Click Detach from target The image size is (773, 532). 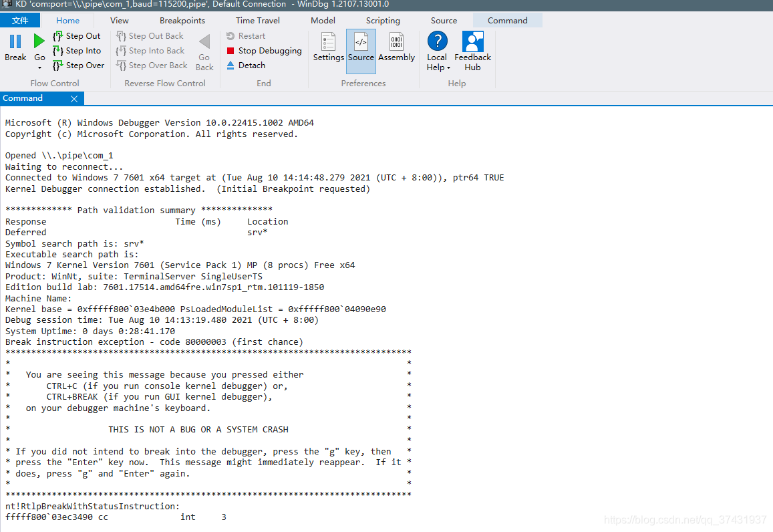point(246,65)
